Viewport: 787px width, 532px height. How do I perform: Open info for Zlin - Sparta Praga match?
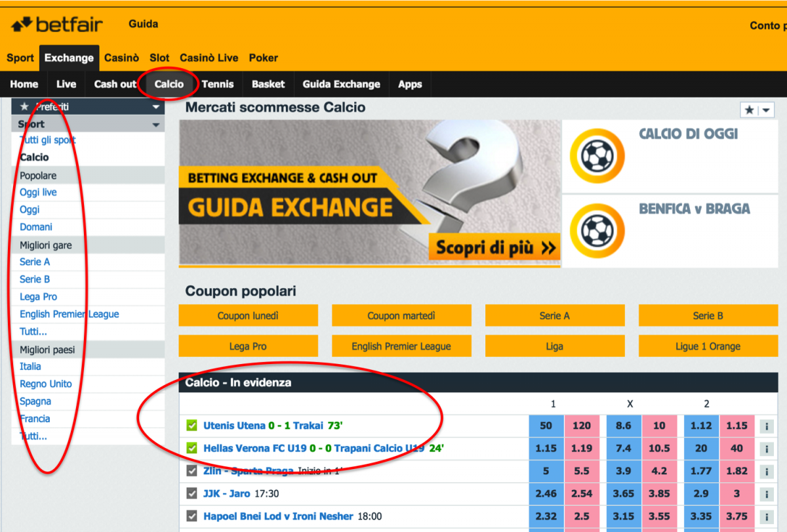point(766,471)
